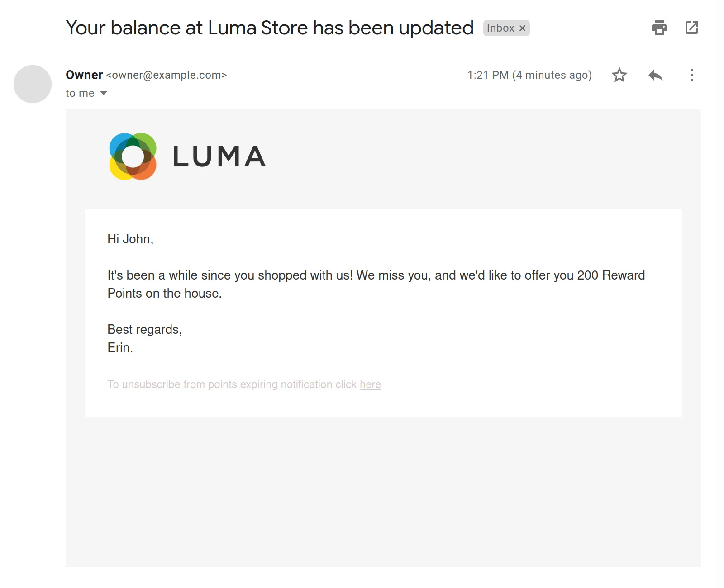Viewport: 724px width, 588px height.
Task: Expand recipient details arrow beside "to me"
Action: (104, 94)
